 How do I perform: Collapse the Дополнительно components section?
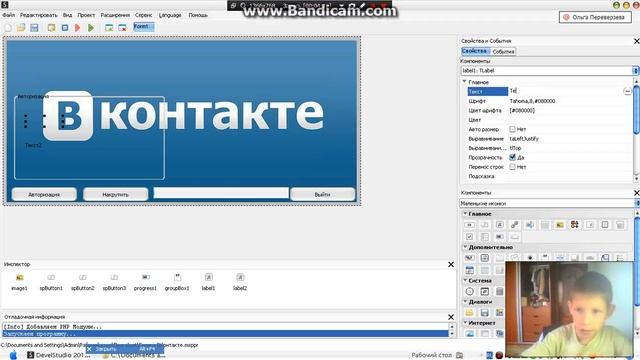[465, 247]
